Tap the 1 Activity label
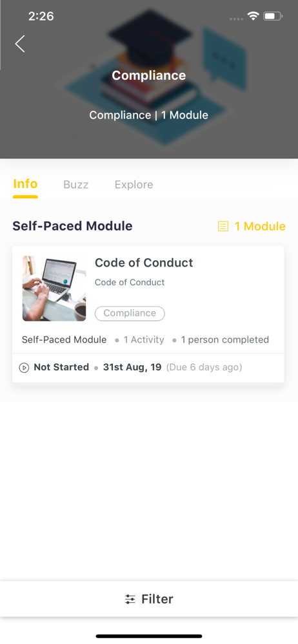This screenshot has height=644, width=298. click(144, 340)
